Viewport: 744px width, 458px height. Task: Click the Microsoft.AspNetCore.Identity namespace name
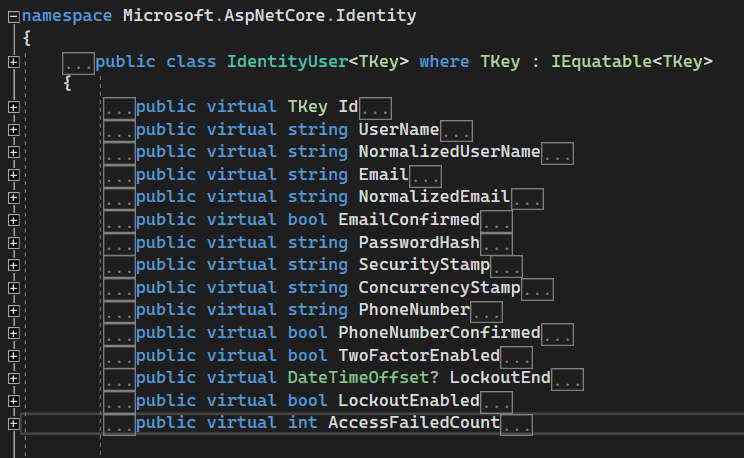click(270, 16)
